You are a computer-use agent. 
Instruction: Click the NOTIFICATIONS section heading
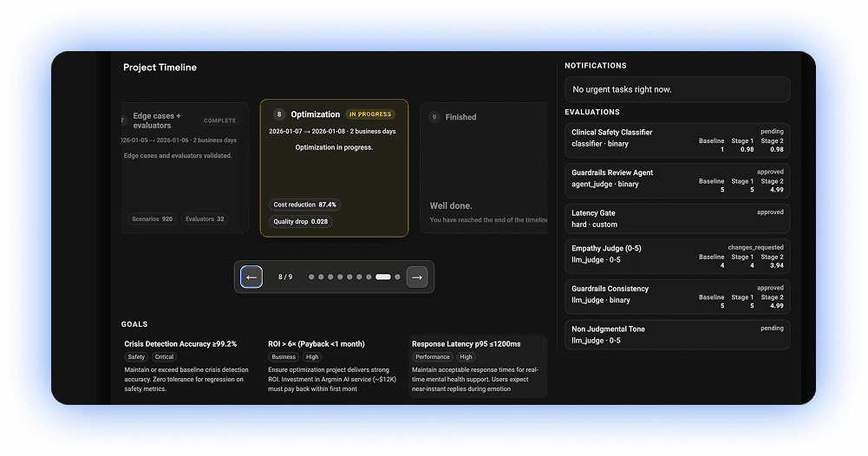coord(596,65)
